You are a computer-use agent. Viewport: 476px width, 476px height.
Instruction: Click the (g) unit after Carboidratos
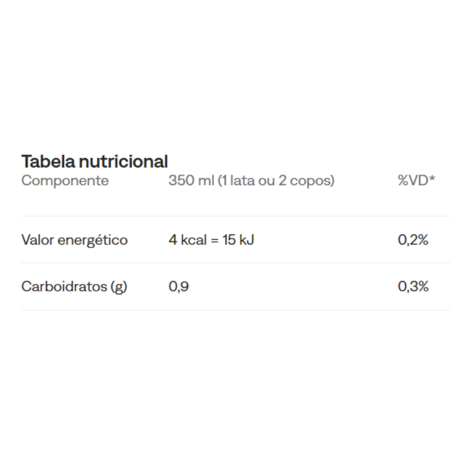pos(119,287)
